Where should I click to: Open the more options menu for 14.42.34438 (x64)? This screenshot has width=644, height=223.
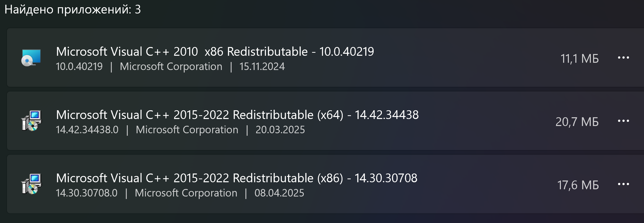click(x=623, y=121)
